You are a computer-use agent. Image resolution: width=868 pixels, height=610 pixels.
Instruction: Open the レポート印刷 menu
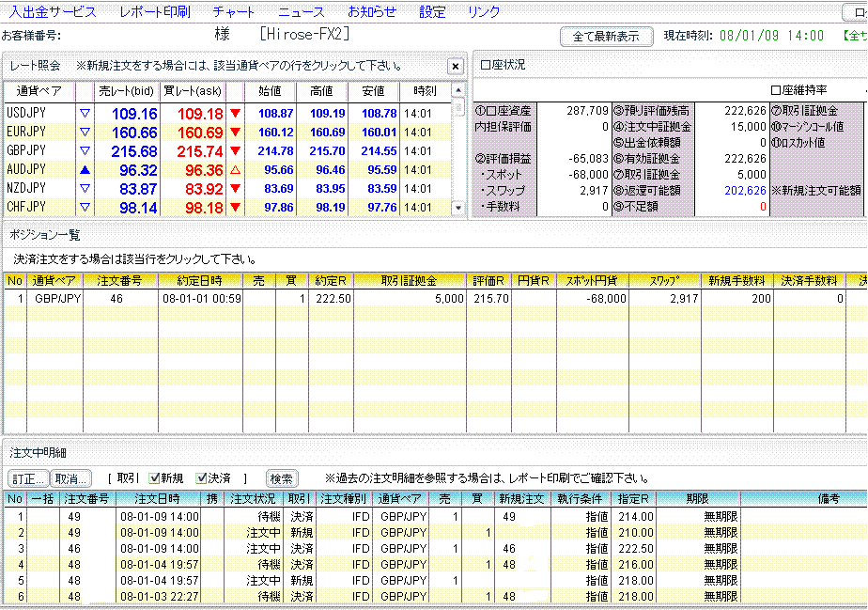(154, 12)
